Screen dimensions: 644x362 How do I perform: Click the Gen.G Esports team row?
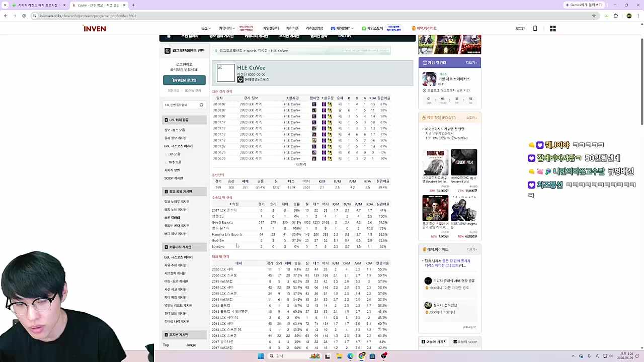[x=301, y=222]
